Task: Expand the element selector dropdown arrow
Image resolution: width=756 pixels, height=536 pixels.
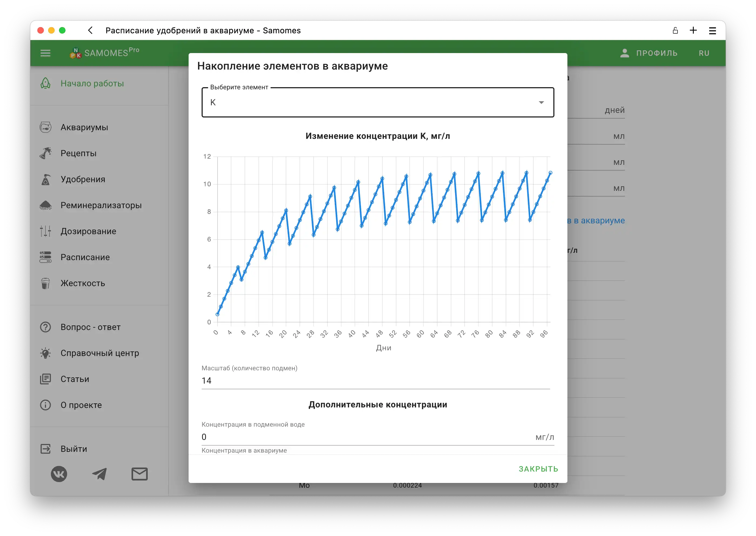Action: click(541, 103)
